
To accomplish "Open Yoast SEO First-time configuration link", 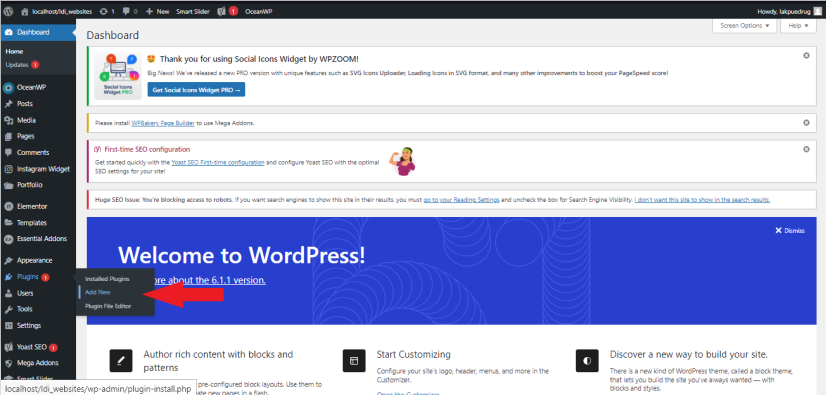I will pos(218,163).
